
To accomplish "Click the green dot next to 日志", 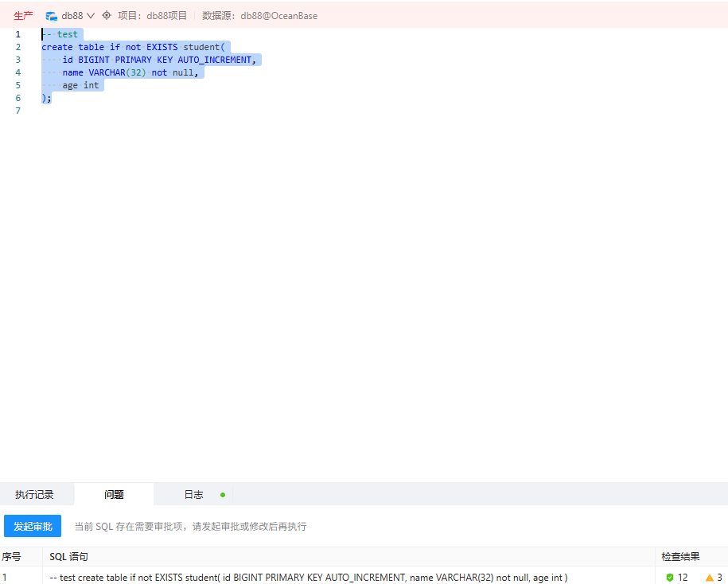I will click(x=223, y=495).
